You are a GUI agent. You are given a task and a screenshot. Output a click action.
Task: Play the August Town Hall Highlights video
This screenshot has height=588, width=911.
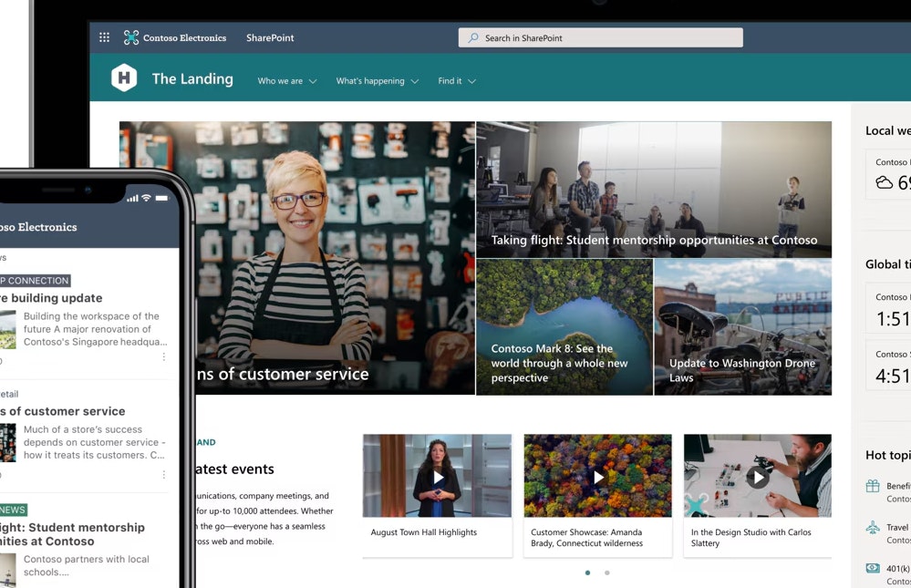coord(438,477)
